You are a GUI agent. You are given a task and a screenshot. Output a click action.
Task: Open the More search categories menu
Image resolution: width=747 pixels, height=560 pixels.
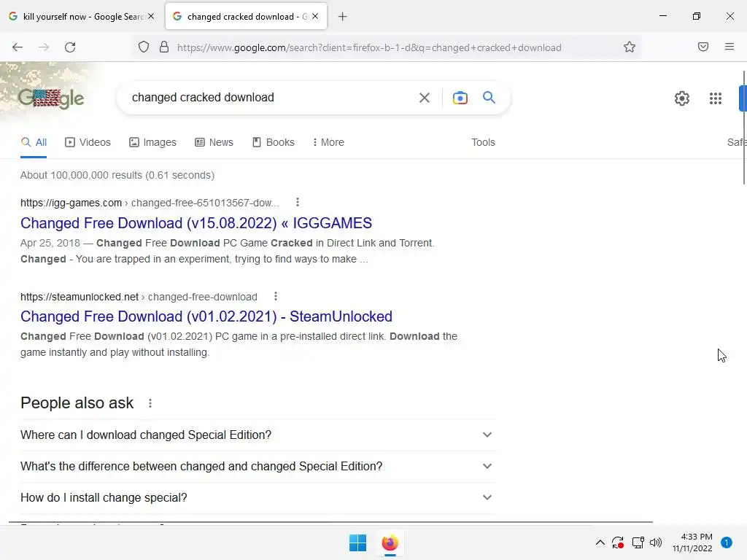328,142
